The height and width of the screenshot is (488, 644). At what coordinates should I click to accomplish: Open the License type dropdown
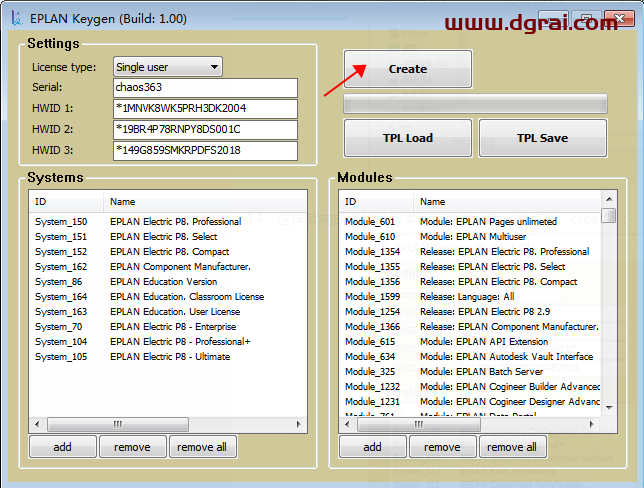pyautogui.click(x=167, y=67)
